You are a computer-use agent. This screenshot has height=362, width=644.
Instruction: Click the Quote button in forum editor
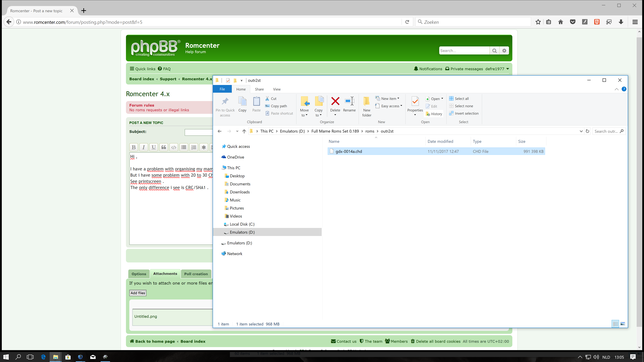point(164,147)
